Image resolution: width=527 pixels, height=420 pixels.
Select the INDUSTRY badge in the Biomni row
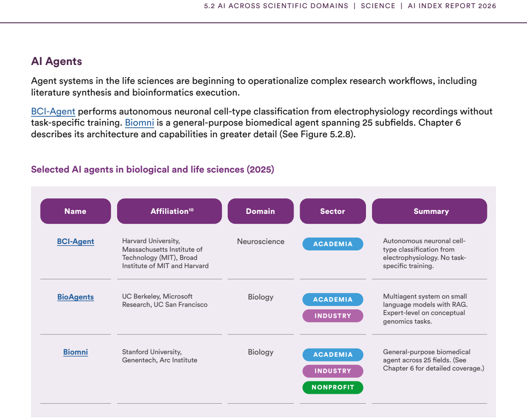coord(333,371)
